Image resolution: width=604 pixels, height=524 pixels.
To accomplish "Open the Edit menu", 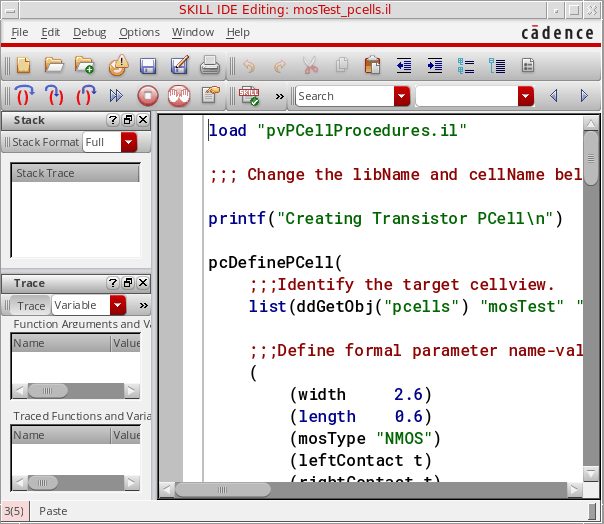I will (x=50, y=32).
